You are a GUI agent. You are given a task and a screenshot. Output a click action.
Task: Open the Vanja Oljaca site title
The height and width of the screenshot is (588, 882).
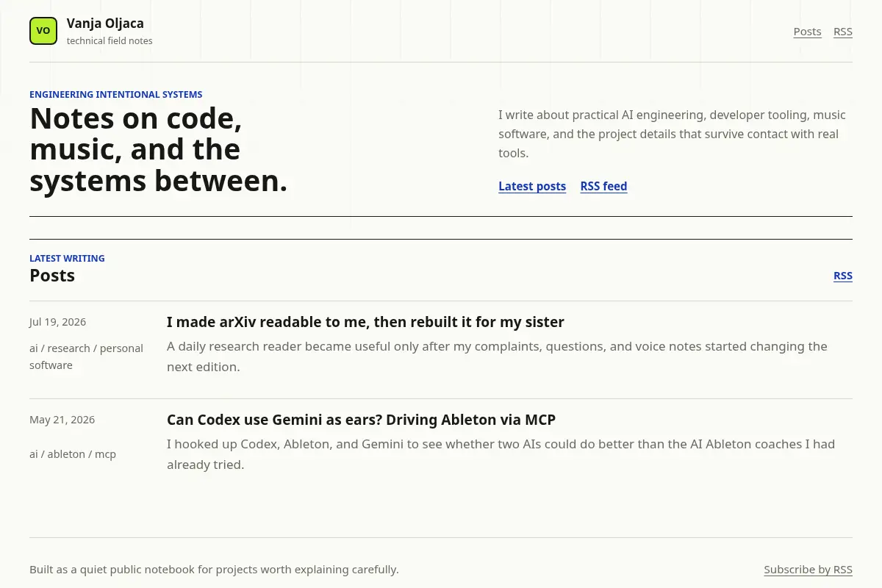click(105, 24)
